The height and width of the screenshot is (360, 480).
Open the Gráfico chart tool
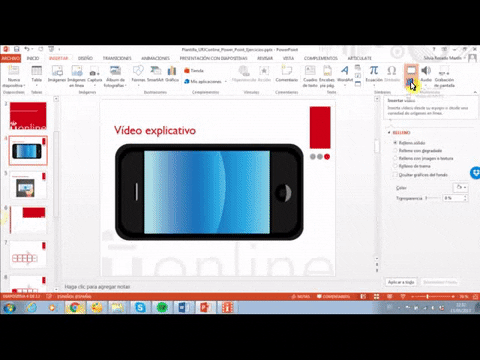point(172,74)
